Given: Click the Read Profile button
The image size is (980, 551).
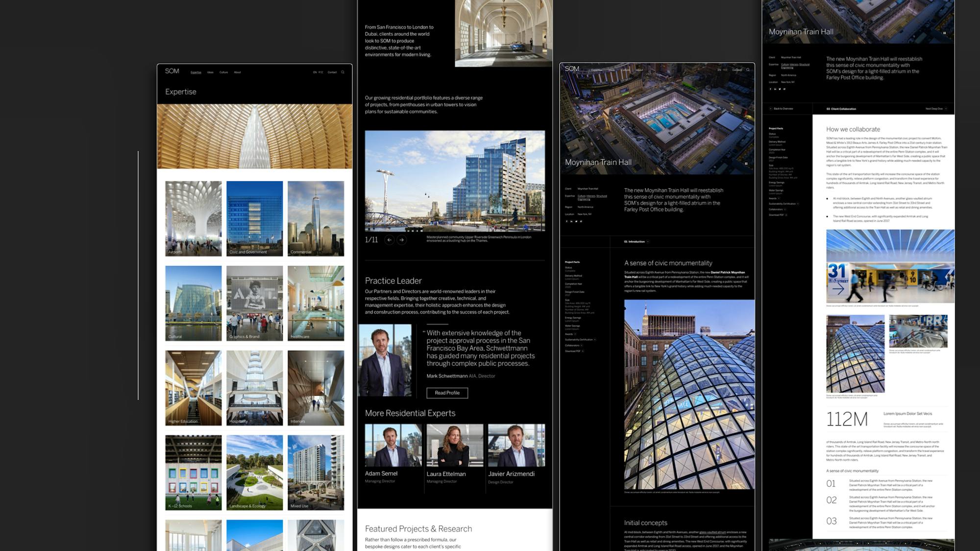Looking at the screenshot, I should coord(447,393).
